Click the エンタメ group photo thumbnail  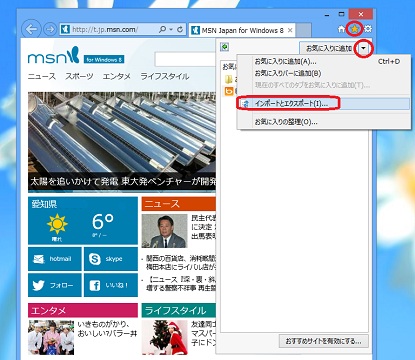51,337
